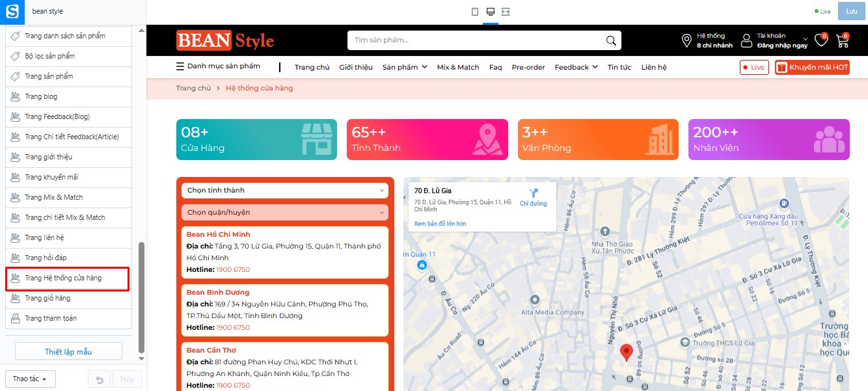Viewport: 868px width, 391px height.
Task: Select Trang giới thiệu item
Action: pos(68,157)
